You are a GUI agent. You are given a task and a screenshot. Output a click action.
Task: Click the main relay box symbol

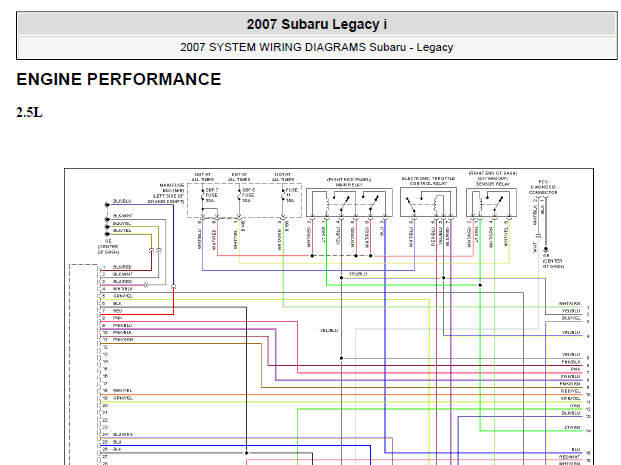click(349, 203)
